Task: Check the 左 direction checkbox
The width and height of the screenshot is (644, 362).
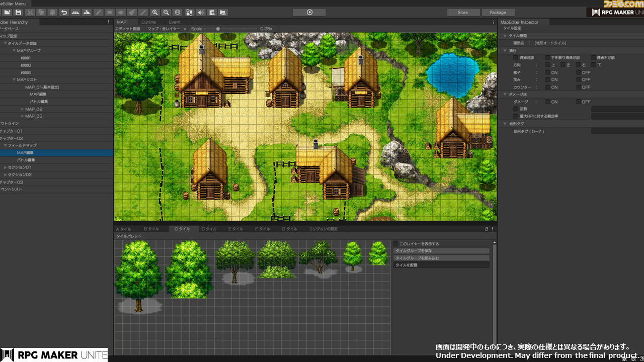Action: [x=563, y=65]
